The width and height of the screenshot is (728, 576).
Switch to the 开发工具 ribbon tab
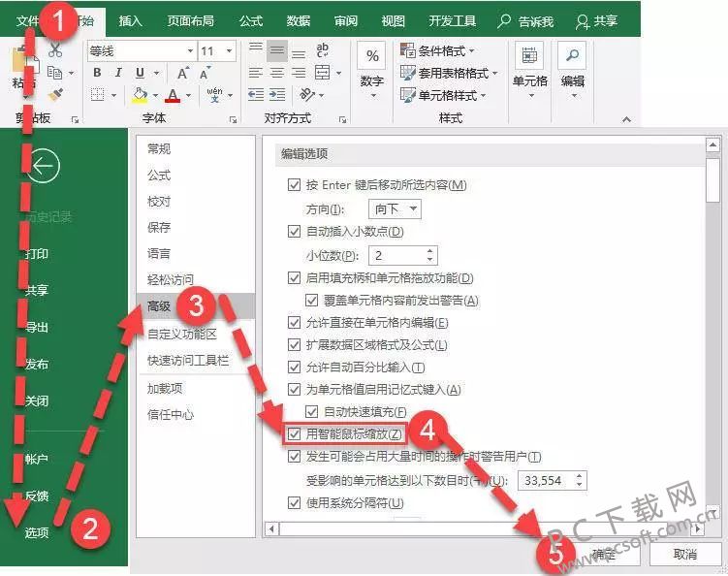coord(453,21)
